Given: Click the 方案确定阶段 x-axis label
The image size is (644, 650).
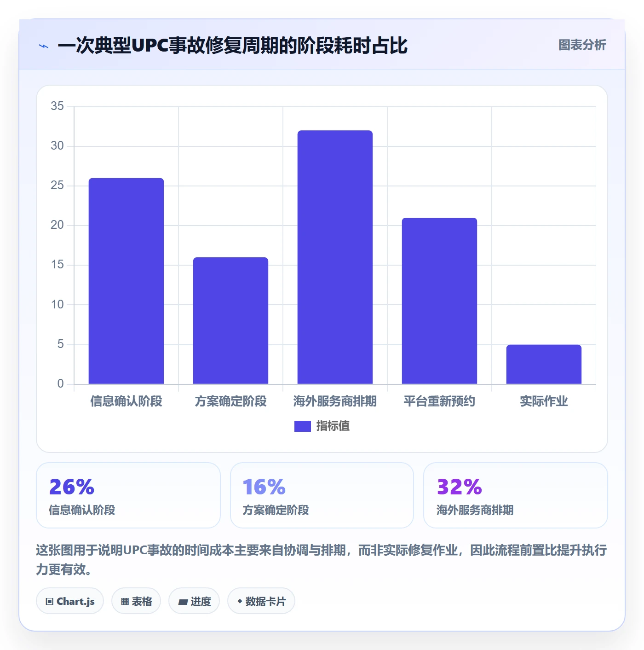Looking at the screenshot, I should pyautogui.click(x=230, y=401).
